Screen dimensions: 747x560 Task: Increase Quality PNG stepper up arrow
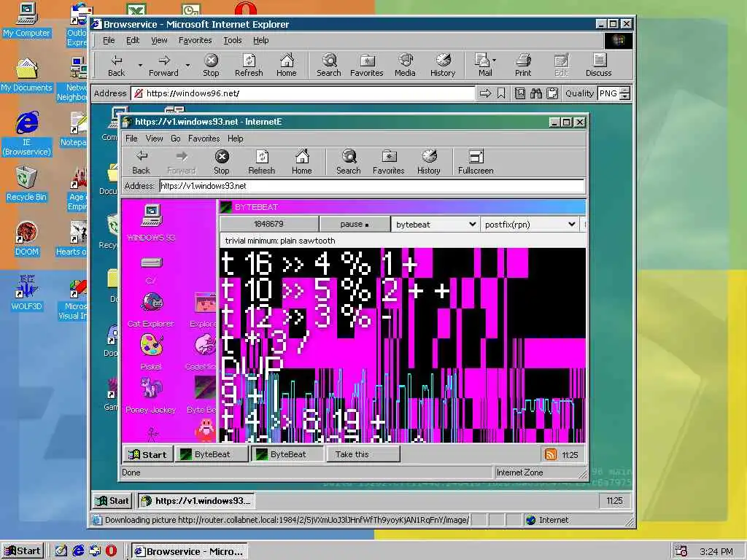(625, 90)
